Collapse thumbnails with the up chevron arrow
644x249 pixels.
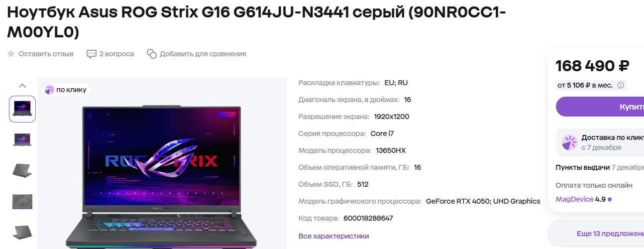point(22,85)
